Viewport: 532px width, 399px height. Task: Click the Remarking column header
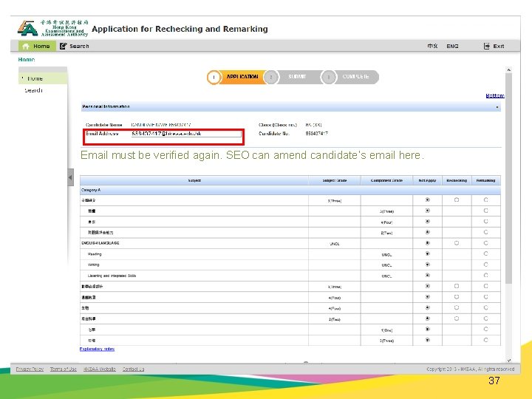486,180
